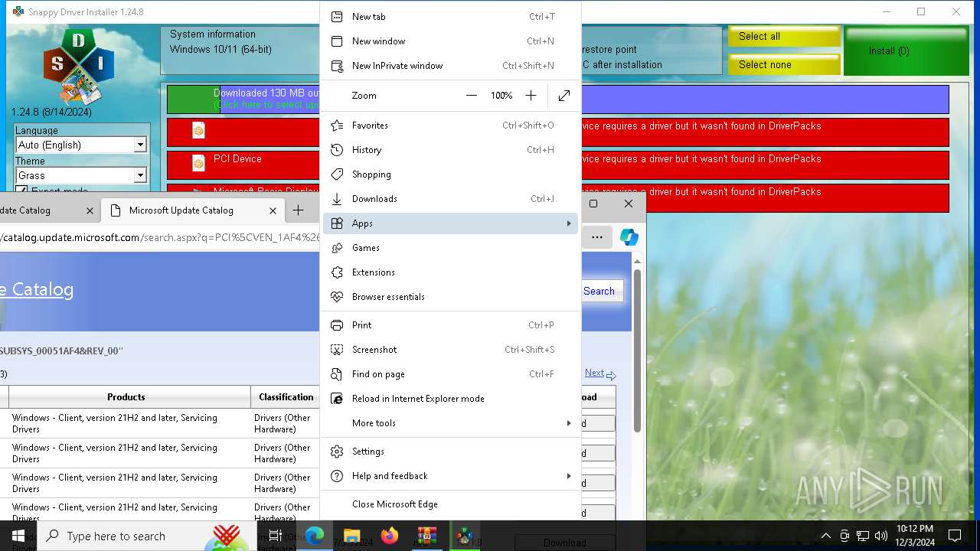Click the History clock icon

point(336,150)
